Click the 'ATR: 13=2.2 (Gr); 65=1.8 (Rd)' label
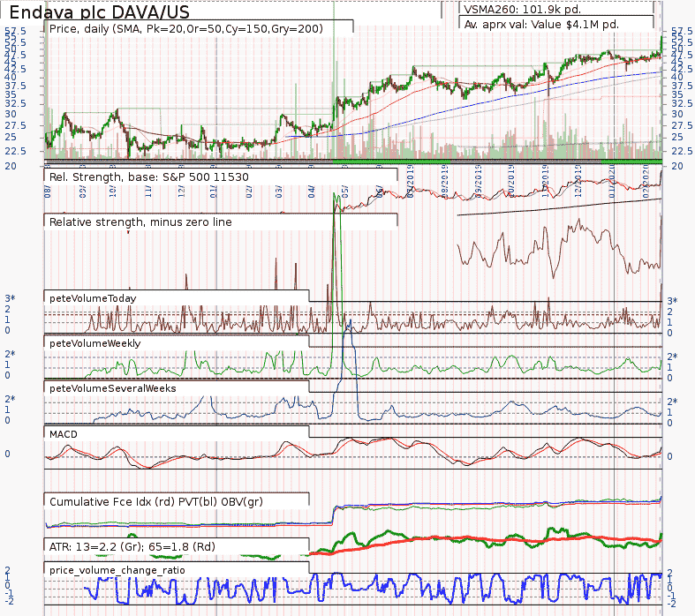 tap(132, 547)
